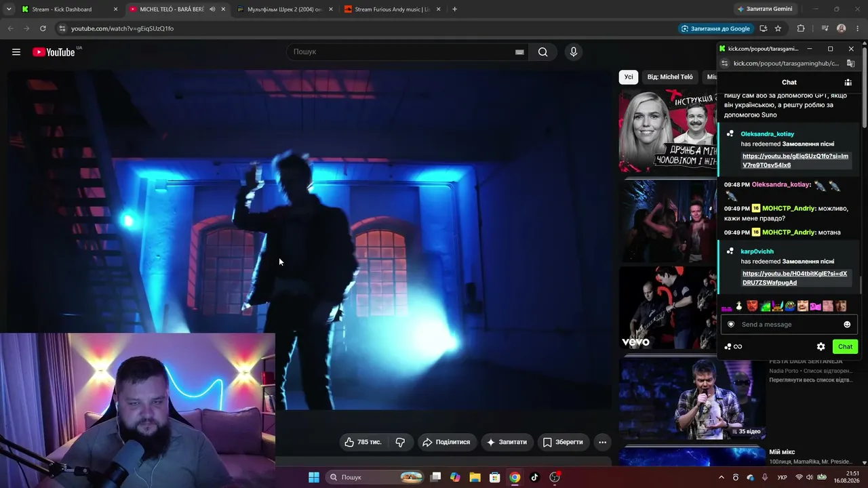Mute the audio on the Michel Teló tab
The width and height of the screenshot is (868, 488).
point(212,9)
